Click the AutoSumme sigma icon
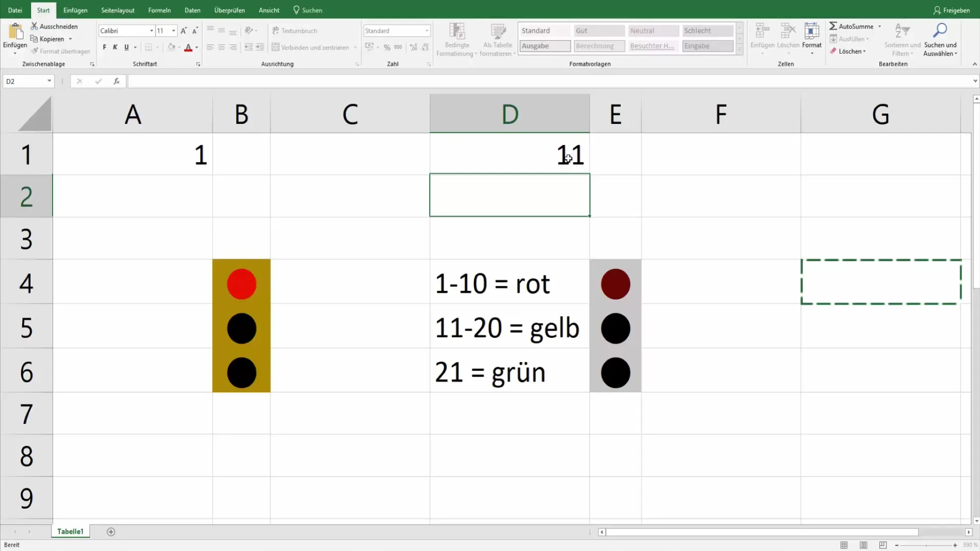The image size is (980, 551). 833,26
